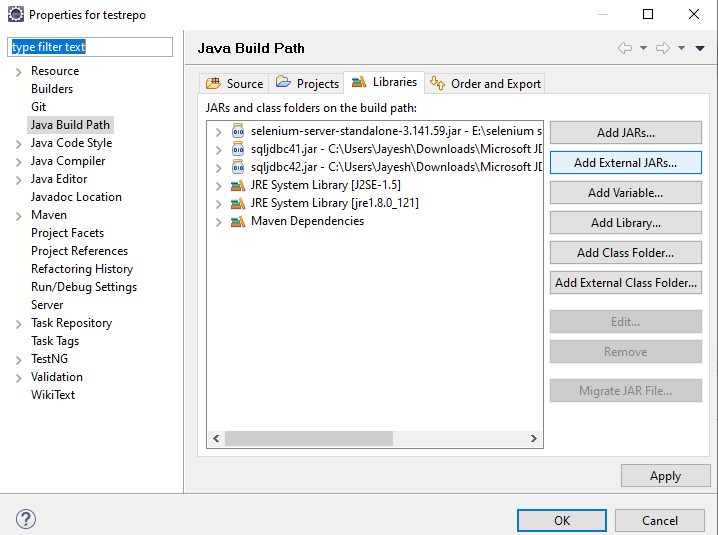
Task: Maximize the Properties for testrepo window
Action: (x=648, y=14)
